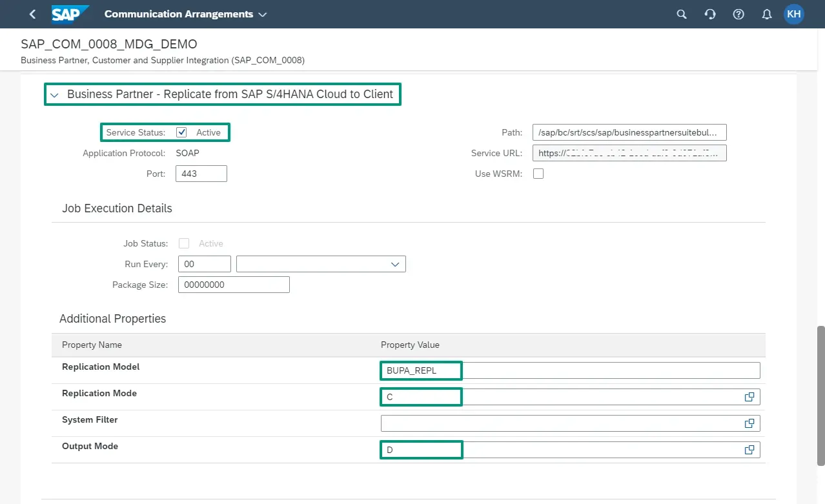Click the Property Name column header
Viewport: 825px width, 504px height.
pyautogui.click(x=92, y=345)
